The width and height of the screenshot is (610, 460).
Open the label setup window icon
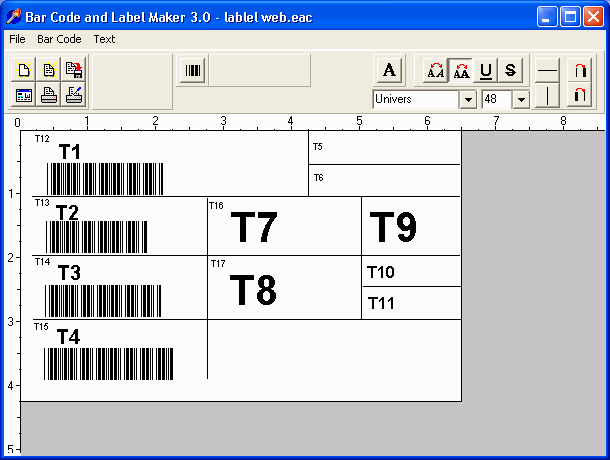[23, 95]
